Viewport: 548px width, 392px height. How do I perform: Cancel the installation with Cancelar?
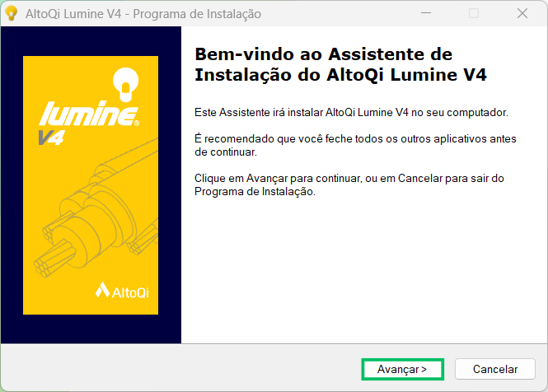coord(495,369)
